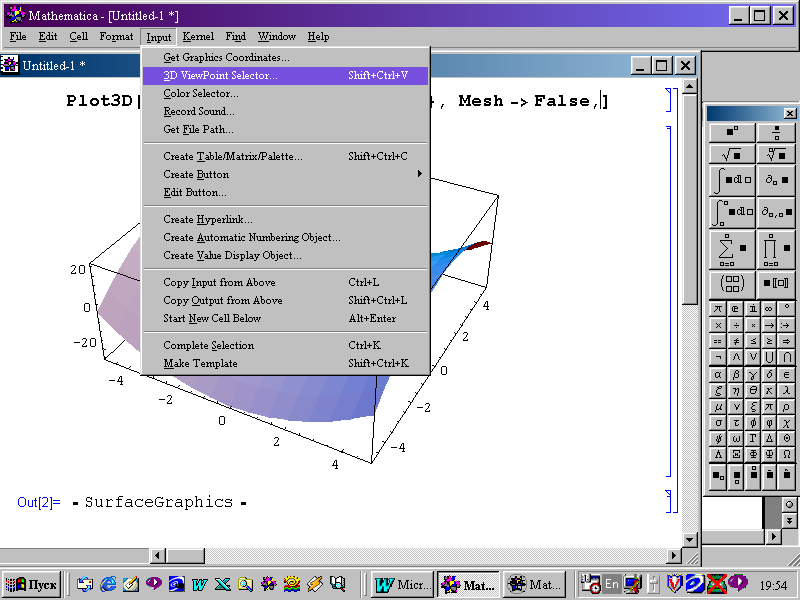Insert the Greek letter sigma

(718, 422)
